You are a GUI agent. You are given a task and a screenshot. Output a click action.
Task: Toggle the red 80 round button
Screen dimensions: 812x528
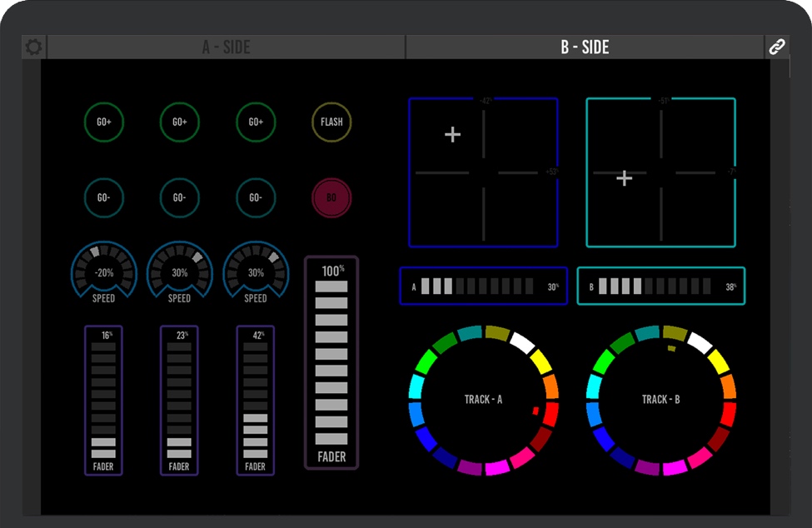coord(331,198)
